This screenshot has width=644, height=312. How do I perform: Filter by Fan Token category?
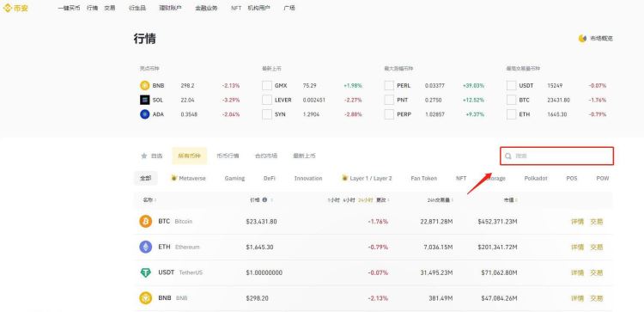click(x=424, y=179)
